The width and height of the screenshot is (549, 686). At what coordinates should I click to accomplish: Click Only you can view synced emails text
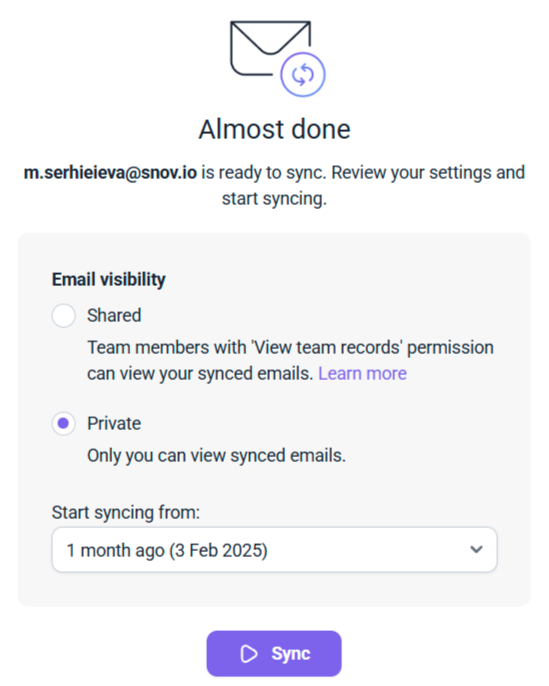click(217, 456)
